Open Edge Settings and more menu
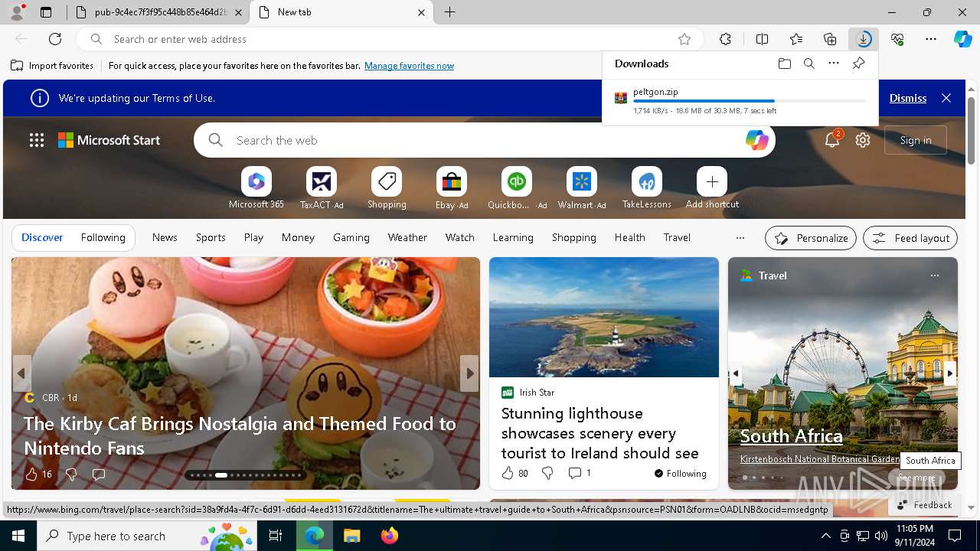980x551 pixels. point(931,39)
